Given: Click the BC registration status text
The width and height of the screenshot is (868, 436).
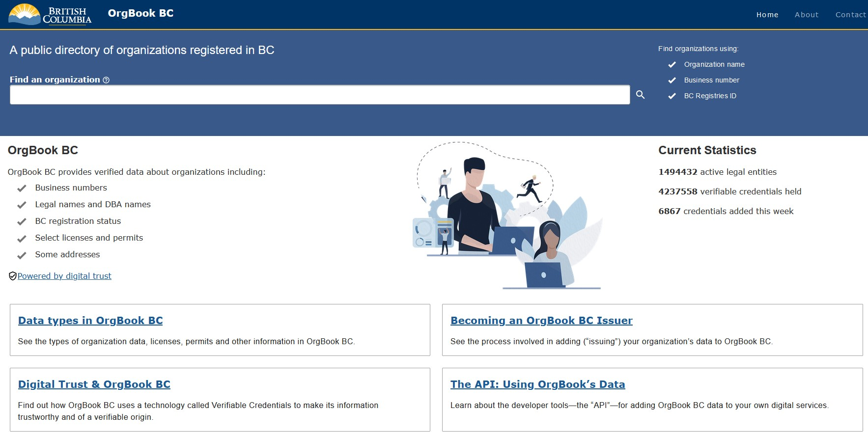Looking at the screenshot, I should tap(78, 221).
